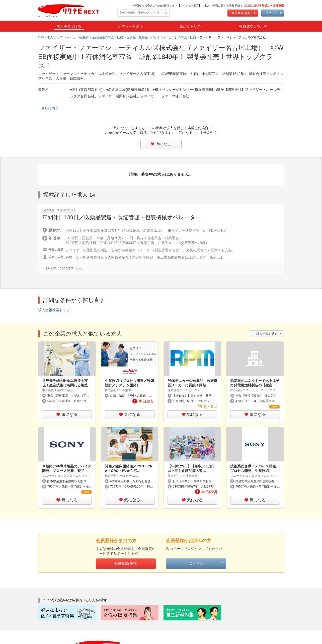Toggle 気になる on 中外製薬工業 card
Screen dimensions: 322x644
coord(67,415)
